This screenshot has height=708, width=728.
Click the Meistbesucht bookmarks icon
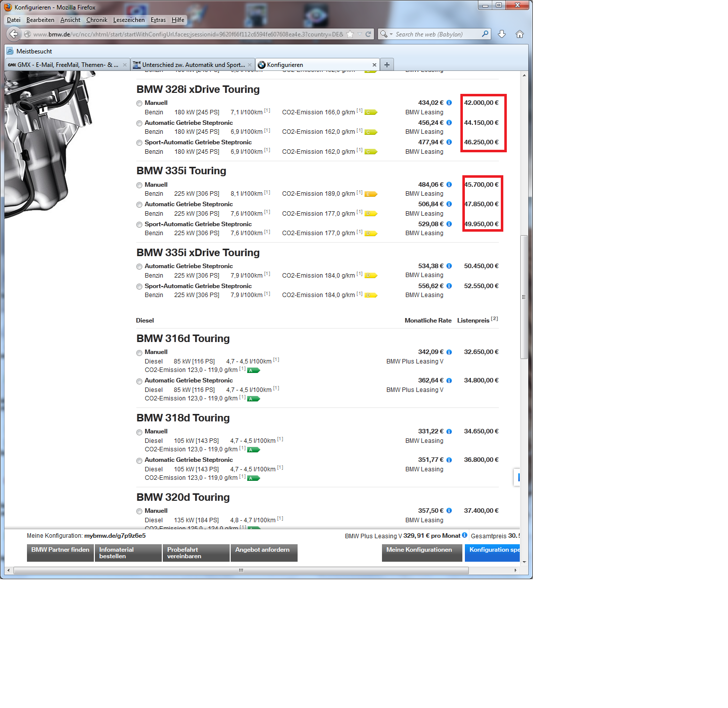click(x=10, y=51)
